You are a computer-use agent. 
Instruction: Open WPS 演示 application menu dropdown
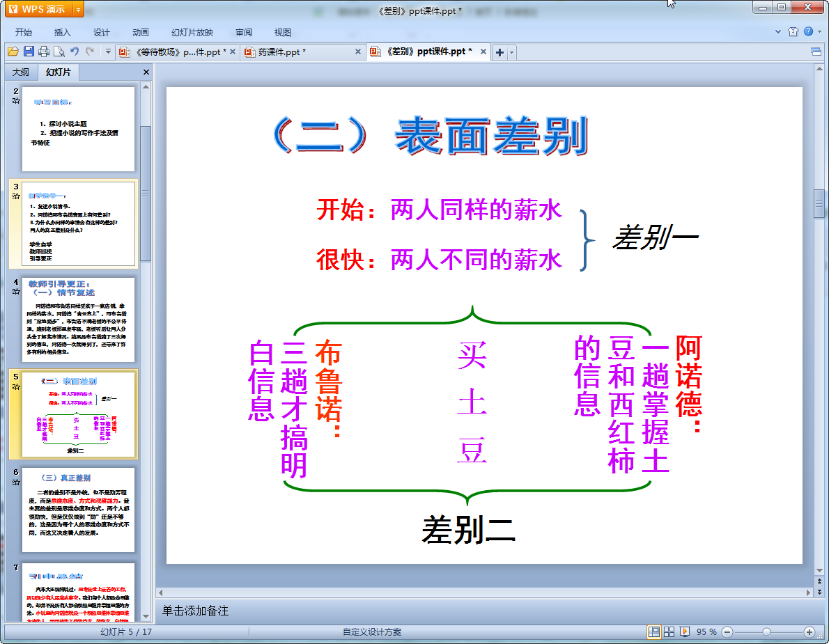point(78,10)
